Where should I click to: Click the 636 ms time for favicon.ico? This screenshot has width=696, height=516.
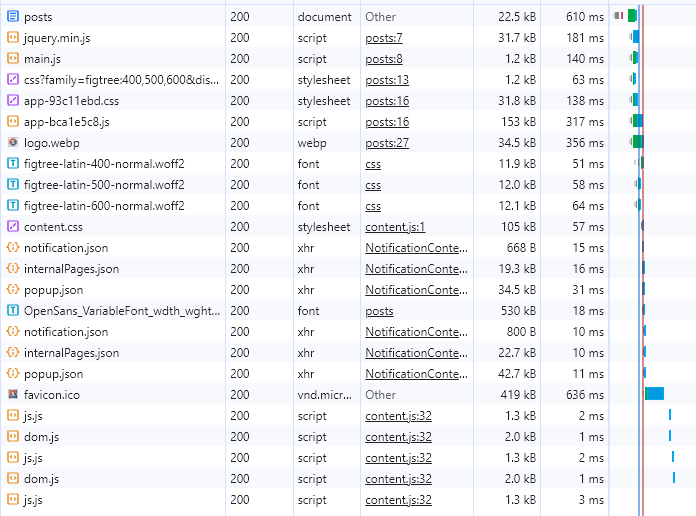[x=585, y=394]
